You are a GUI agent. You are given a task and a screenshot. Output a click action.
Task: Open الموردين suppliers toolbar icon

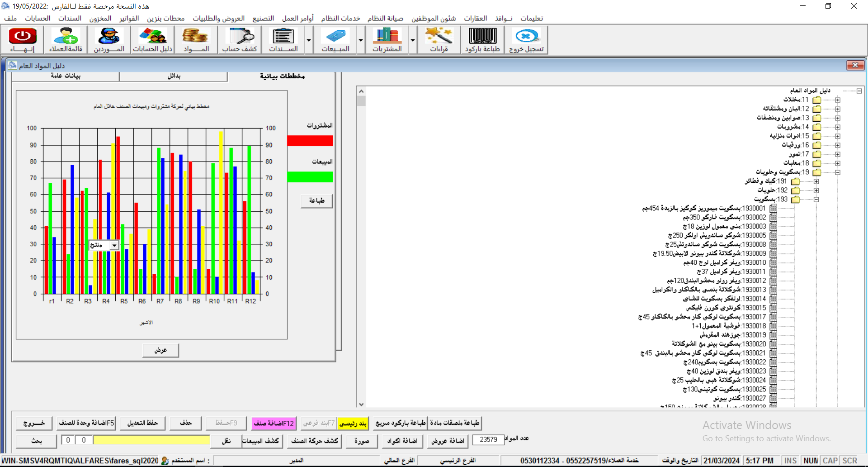[x=109, y=40]
